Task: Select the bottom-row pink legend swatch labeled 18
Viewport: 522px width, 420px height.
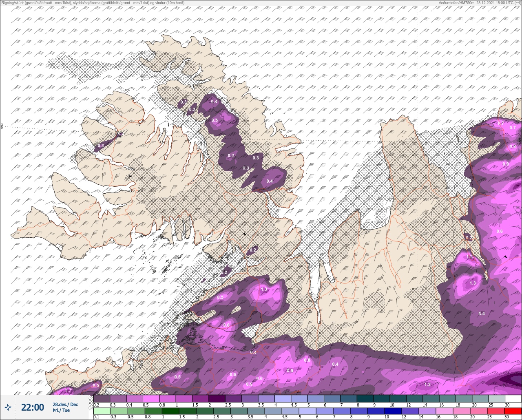Action: click(462, 411)
